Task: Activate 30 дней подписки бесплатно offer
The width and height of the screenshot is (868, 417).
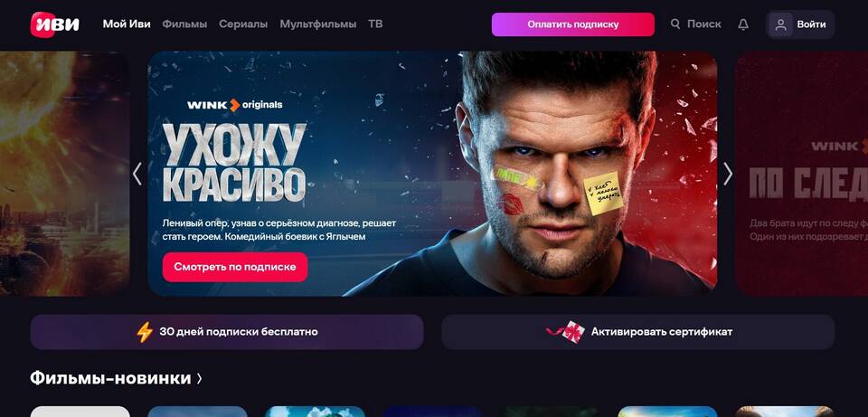Action: coord(227,332)
